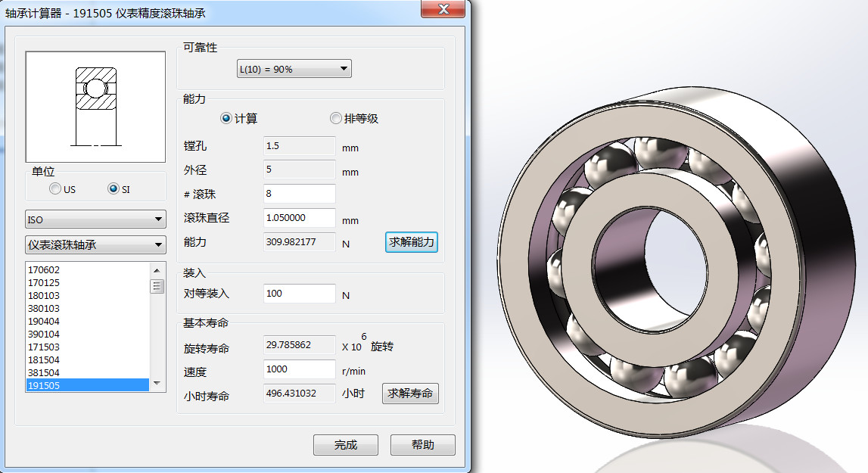Click the 对等装入 load field
Viewport: 868px width, 473px height.
click(299, 294)
